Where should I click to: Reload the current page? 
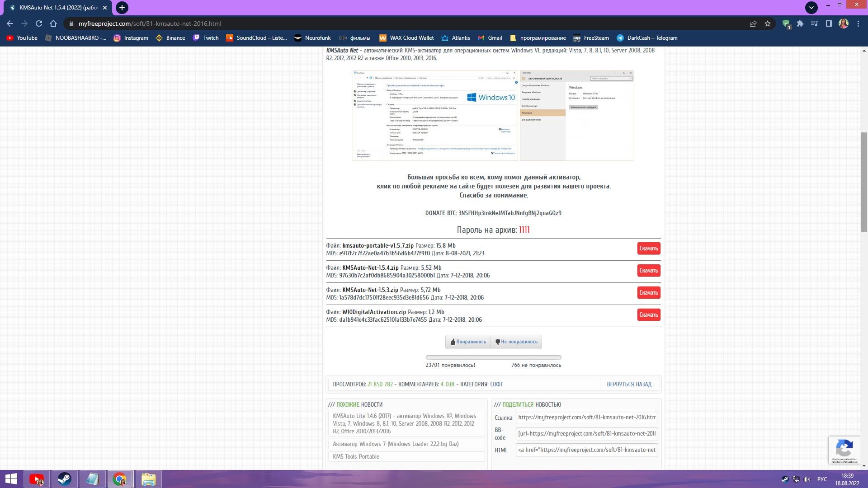pyautogui.click(x=39, y=23)
